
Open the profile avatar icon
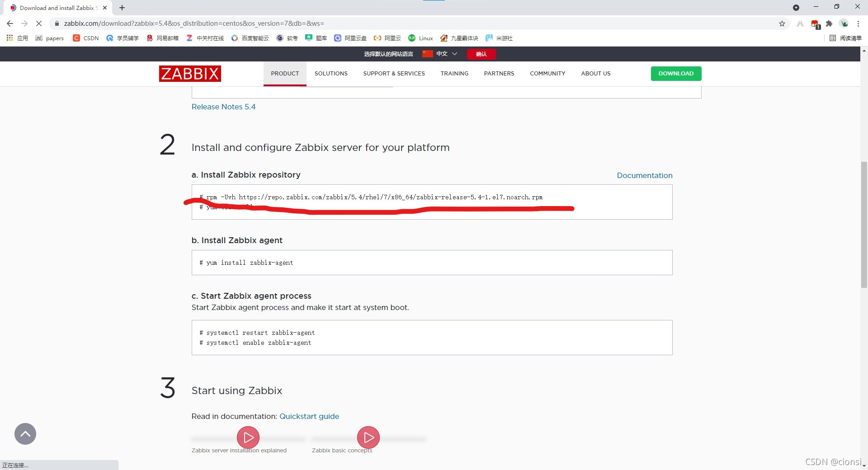[844, 23]
